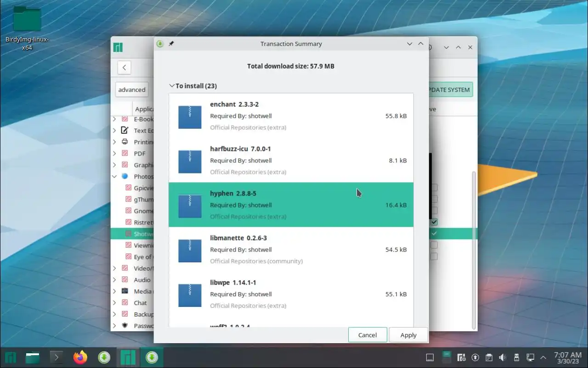Click the hyphen package archive icon
The width and height of the screenshot is (588, 368).
pyautogui.click(x=190, y=206)
